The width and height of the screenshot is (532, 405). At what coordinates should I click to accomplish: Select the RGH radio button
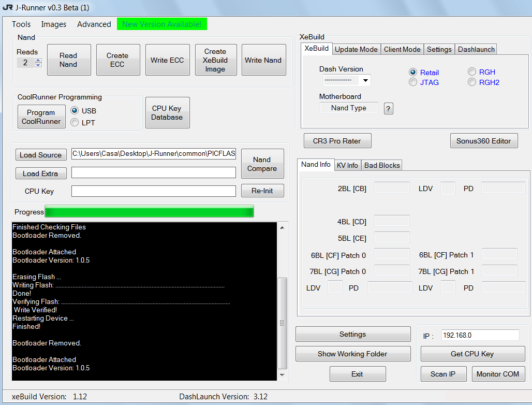tap(472, 71)
